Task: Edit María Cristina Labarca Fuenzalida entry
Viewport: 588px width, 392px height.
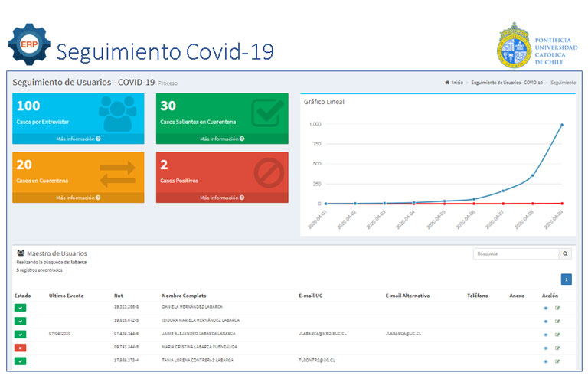Action: point(557,348)
